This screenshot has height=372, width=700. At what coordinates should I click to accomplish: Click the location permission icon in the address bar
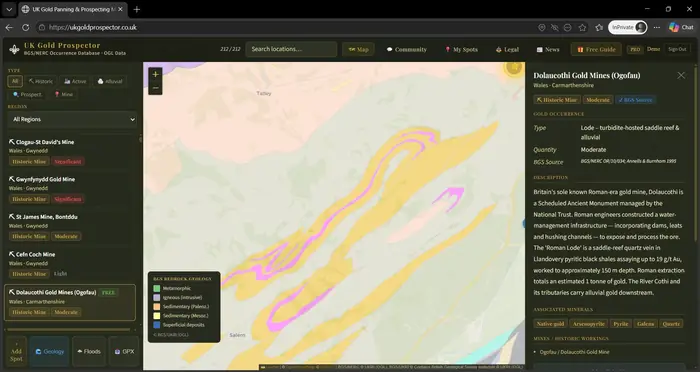click(x=542, y=28)
